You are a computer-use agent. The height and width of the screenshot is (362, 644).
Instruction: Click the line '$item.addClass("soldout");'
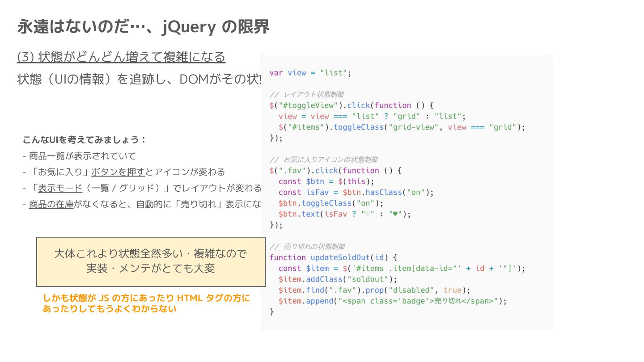tap(338, 279)
